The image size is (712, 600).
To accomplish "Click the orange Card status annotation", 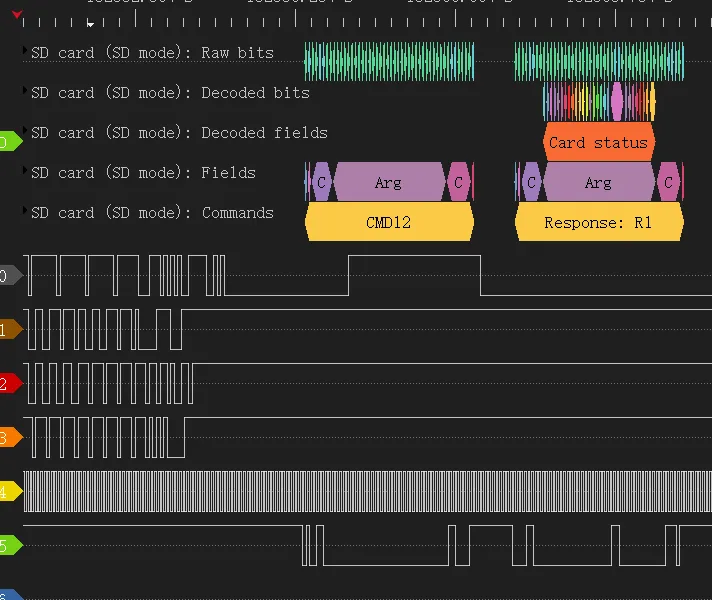I will [598, 143].
